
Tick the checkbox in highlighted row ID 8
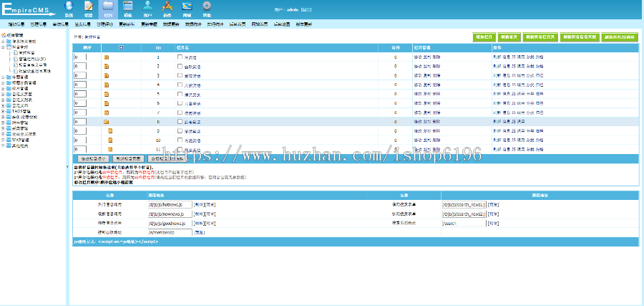click(180, 121)
